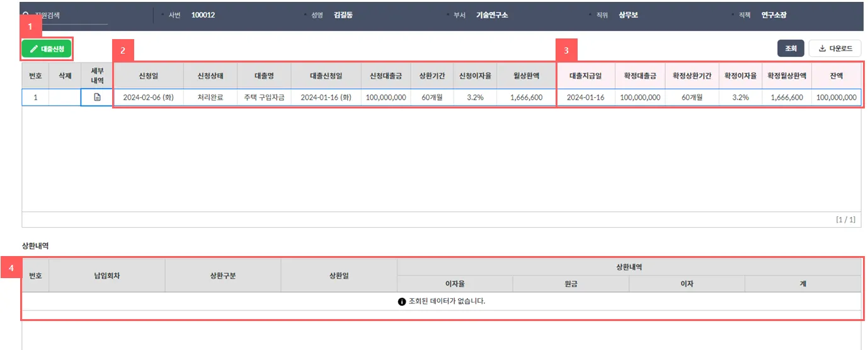Click employee name 김길동
Screen dimensions: 868x350
pyautogui.click(x=343, y=15)
